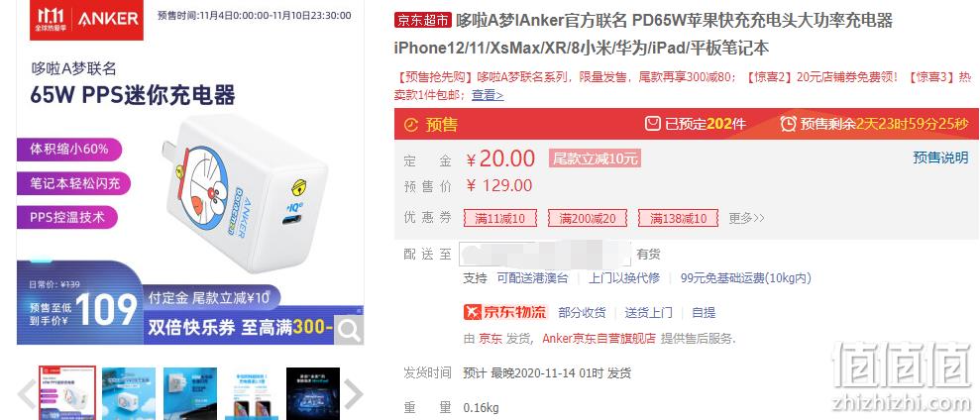Click the Anker logo in promotional banner
This screenshot has width=980, height=420.
click(x=107, y=19)
